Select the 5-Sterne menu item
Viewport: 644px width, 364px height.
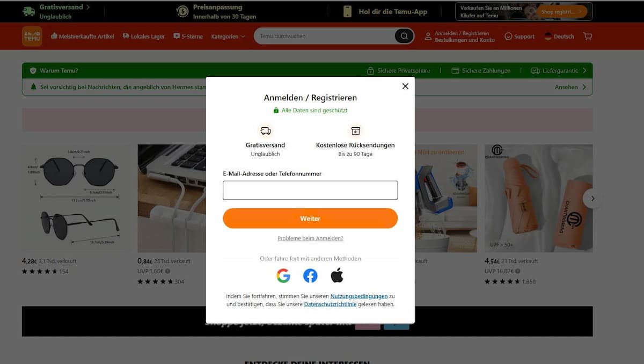pyautogui.click(x=188, y=37)
